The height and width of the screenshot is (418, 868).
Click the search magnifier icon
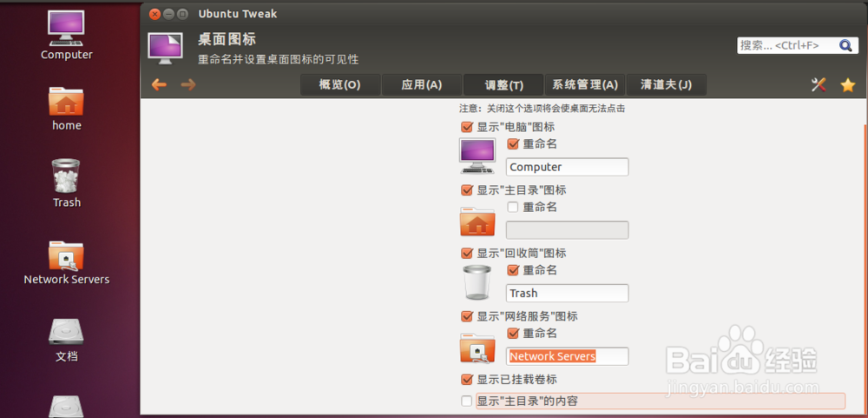point(845,45)
